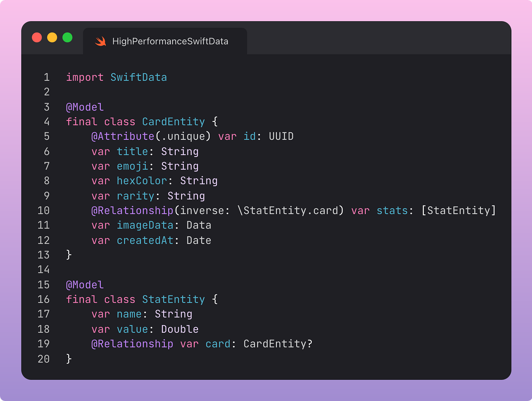The height and width of the screenshot is (401, 532).
Task: Click line number 2 in the gutter
Action: click(x=47, y=92)
